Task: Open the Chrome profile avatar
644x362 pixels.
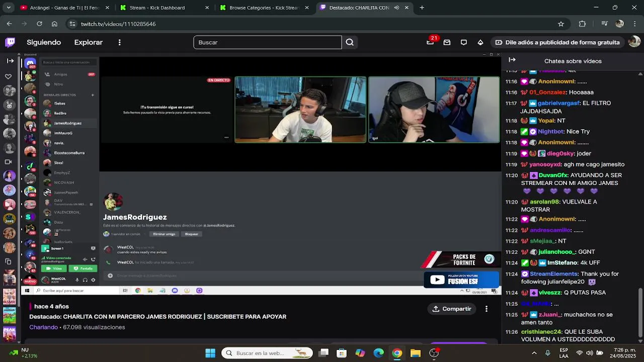Action: (620, 24)
